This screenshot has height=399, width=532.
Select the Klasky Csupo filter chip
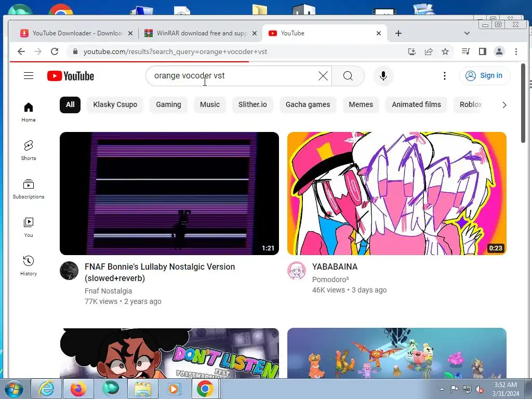tap(115, 104)
